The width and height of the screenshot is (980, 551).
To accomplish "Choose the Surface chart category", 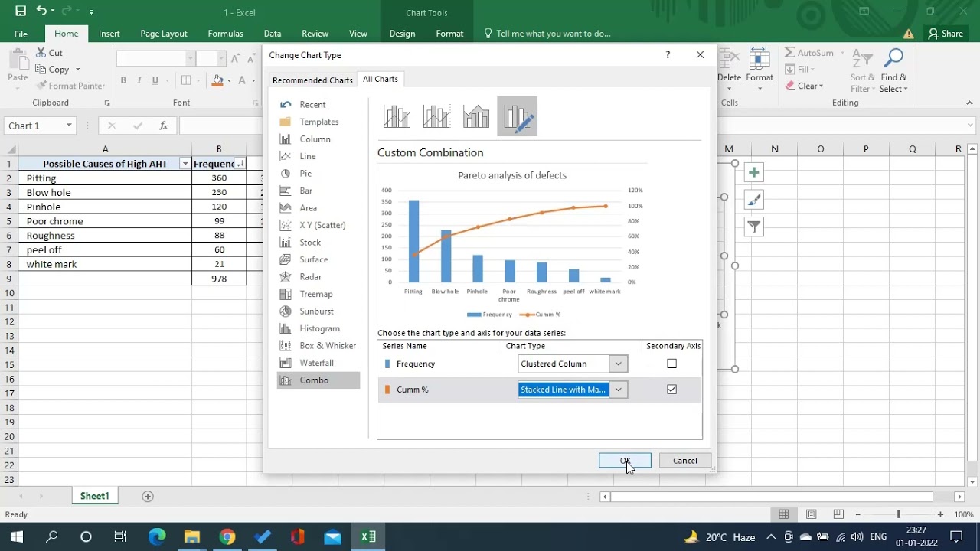I will 313,259.
